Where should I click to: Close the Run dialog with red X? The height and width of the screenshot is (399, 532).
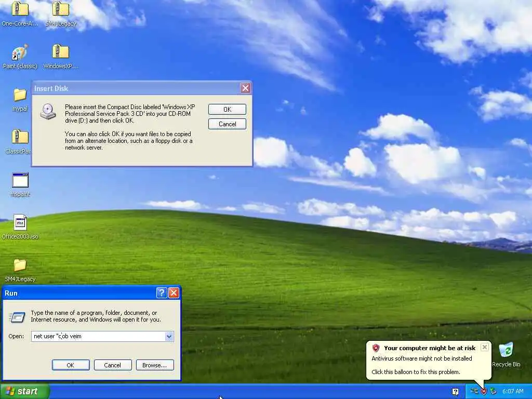coord(174,293)
